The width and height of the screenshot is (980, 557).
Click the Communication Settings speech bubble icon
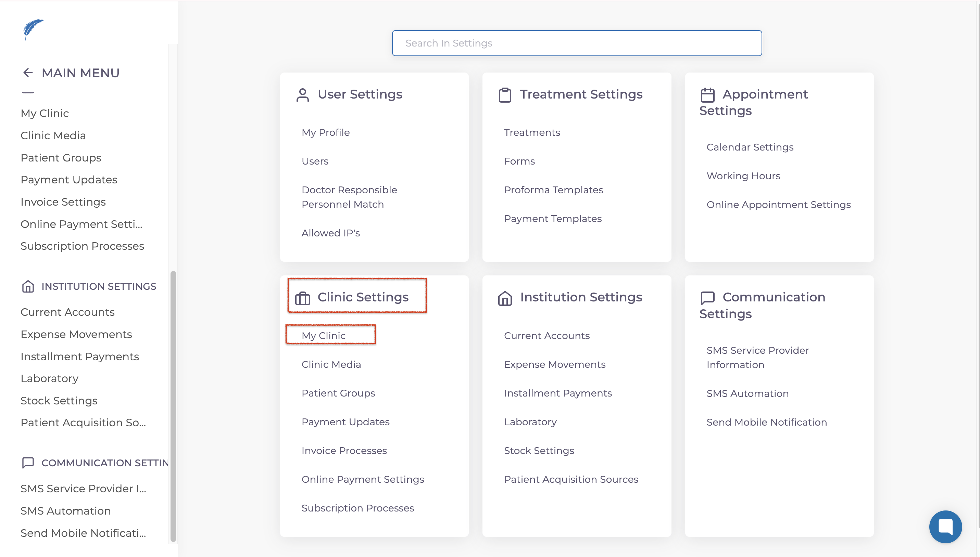(707, 298)
